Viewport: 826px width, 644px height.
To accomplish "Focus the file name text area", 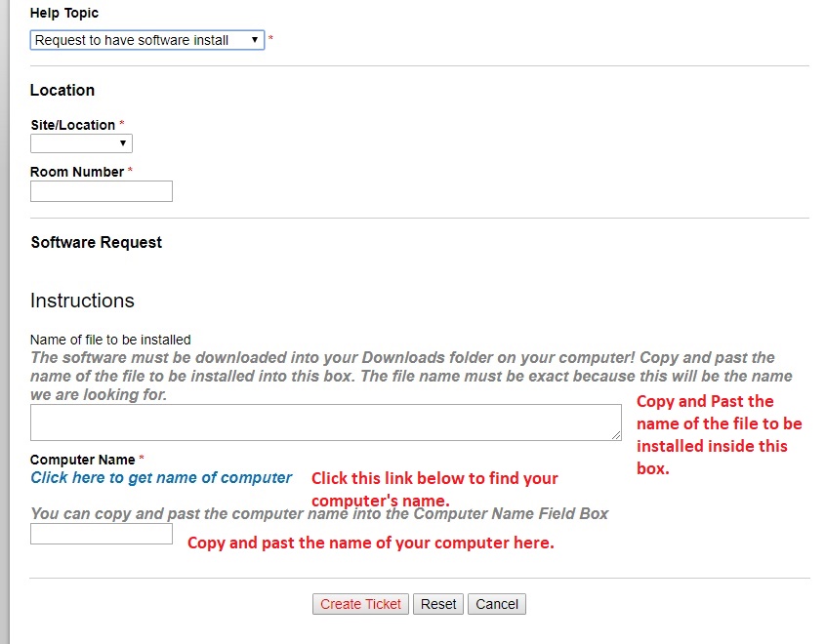I will [x=325, y=423].
